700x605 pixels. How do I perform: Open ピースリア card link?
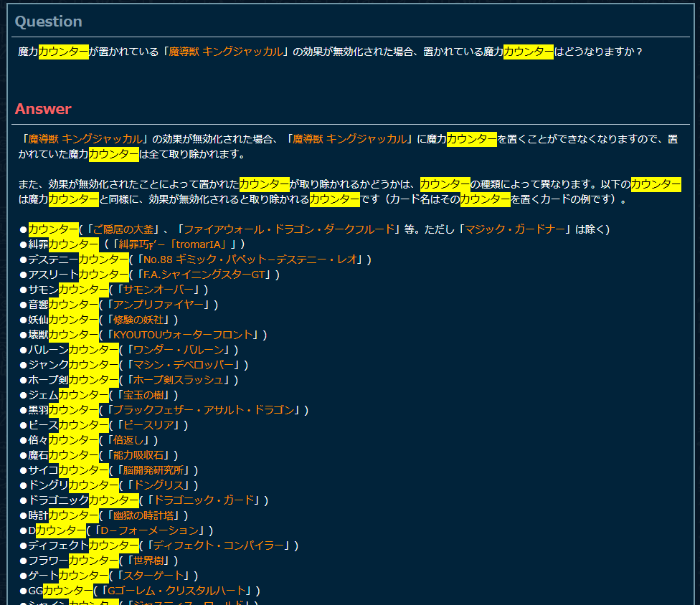tap(148, 426)
